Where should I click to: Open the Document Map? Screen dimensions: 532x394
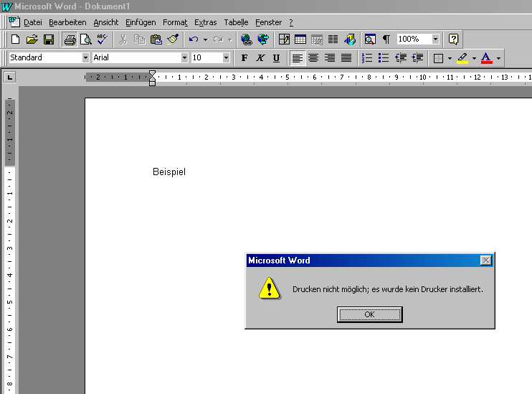point(370,39)
